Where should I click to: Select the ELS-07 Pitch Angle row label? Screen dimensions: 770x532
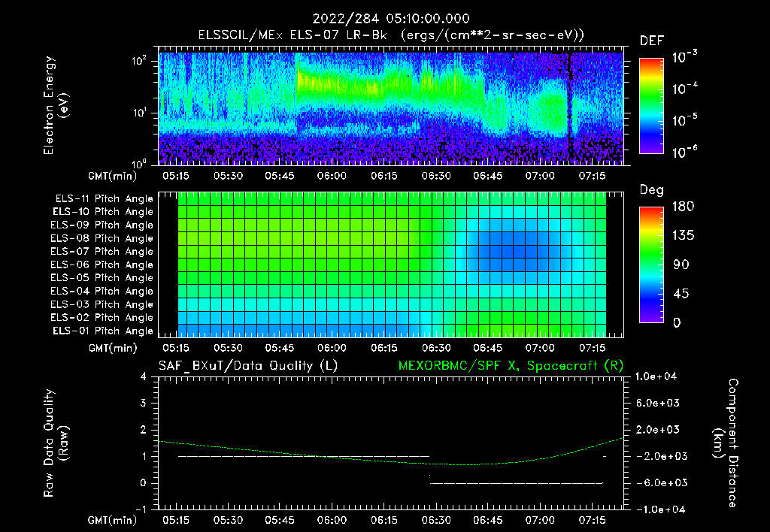[x=102, y=252]
